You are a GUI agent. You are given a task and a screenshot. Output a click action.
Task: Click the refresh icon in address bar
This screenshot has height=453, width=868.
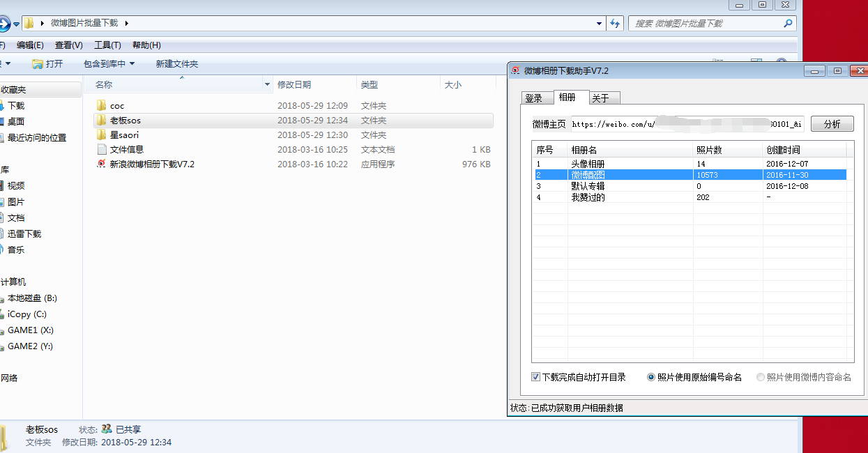615,23
